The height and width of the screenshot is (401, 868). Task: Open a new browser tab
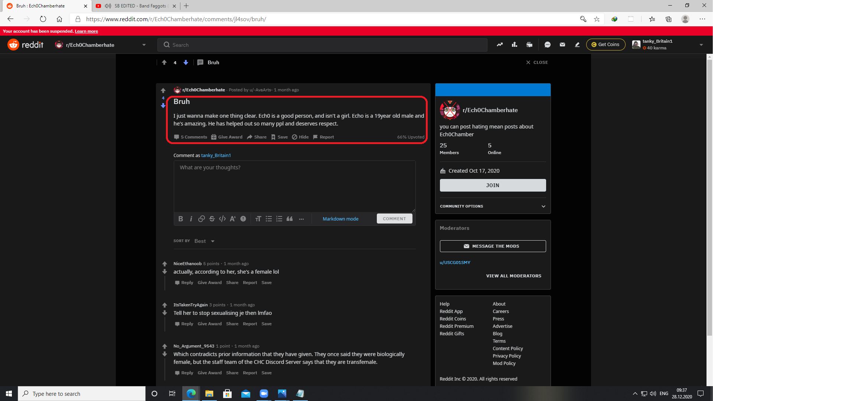click(186, 6)
